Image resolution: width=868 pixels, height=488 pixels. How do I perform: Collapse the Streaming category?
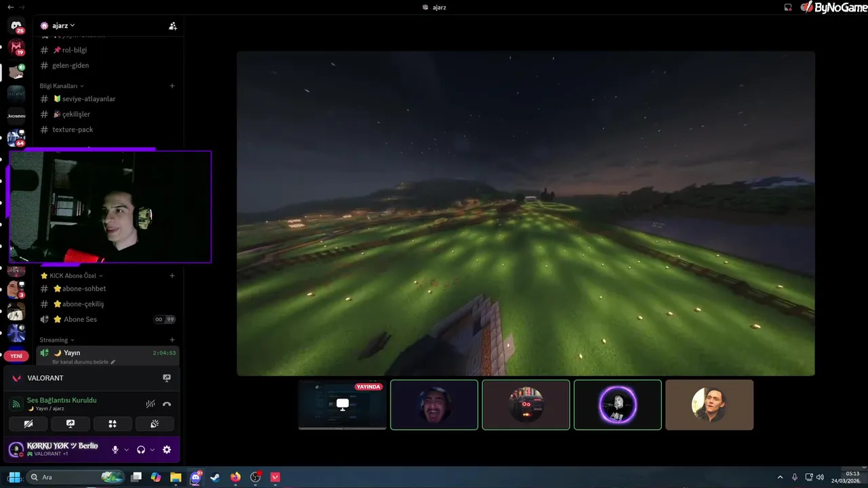57,340
